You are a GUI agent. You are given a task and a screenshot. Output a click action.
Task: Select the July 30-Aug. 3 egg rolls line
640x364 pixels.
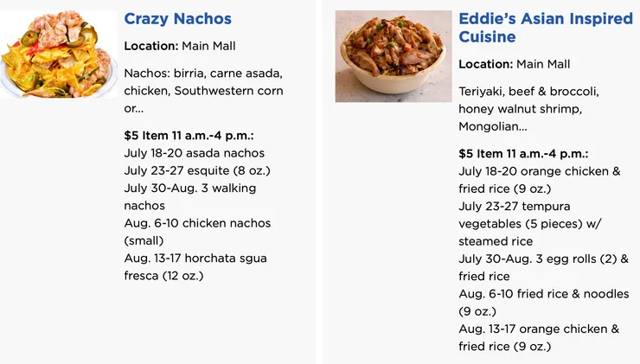pos(543,267)
